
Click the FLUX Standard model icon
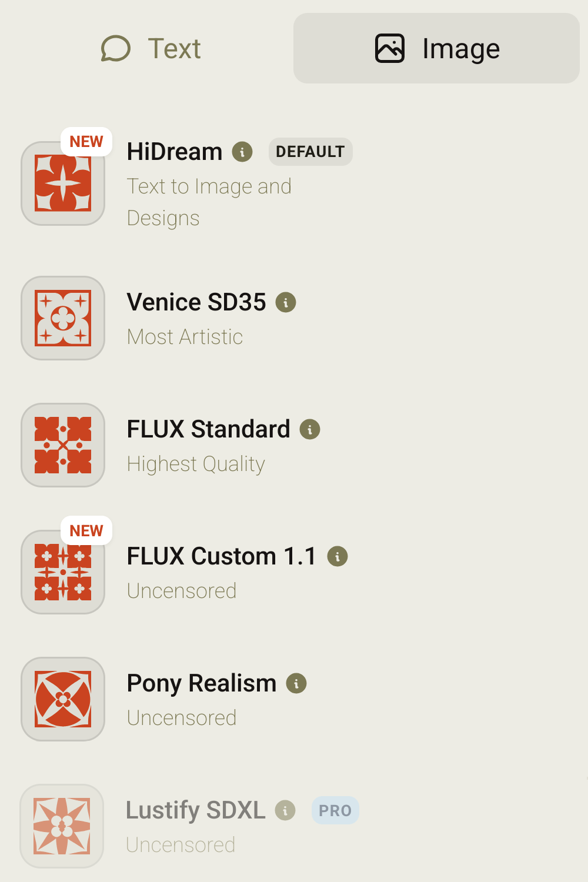[x=63, y=445]
